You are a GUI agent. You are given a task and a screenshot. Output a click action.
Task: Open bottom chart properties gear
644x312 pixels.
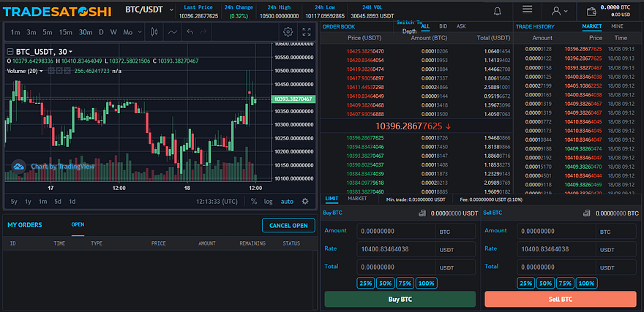[x=305, y=202]
